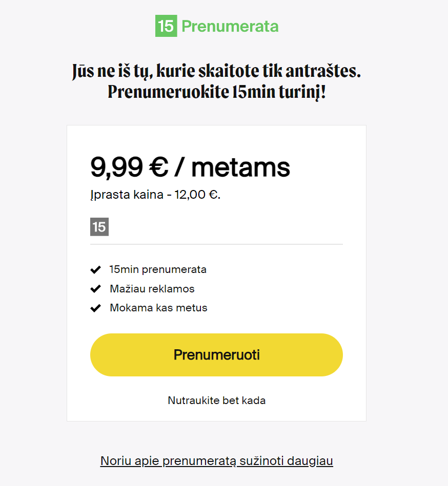Click the Nutraukite bet kada note
Image resolution: width=448 pixels, height=486 pixels.
coord(216,400)
